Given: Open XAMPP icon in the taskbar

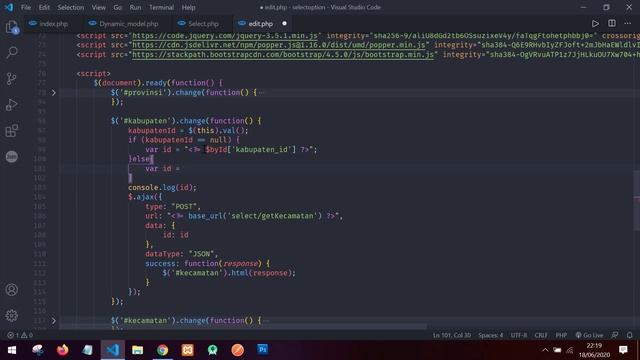Looking at the screenshot, I should [187, 350].
